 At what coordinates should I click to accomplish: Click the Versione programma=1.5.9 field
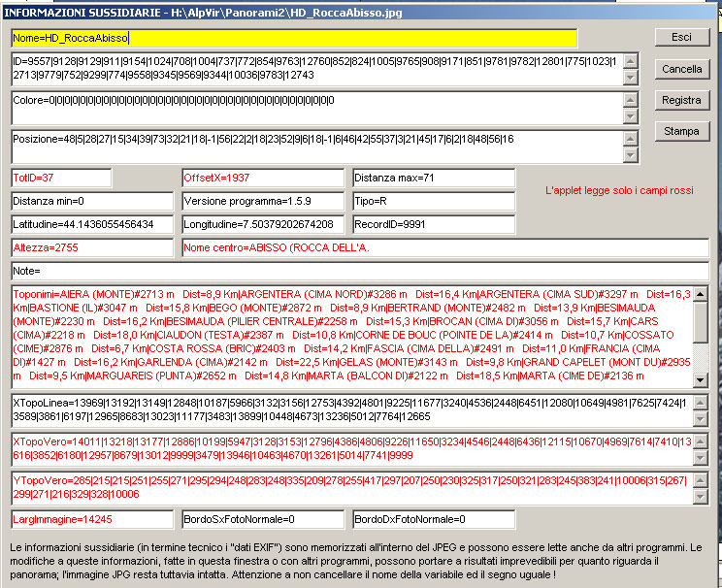263,201
